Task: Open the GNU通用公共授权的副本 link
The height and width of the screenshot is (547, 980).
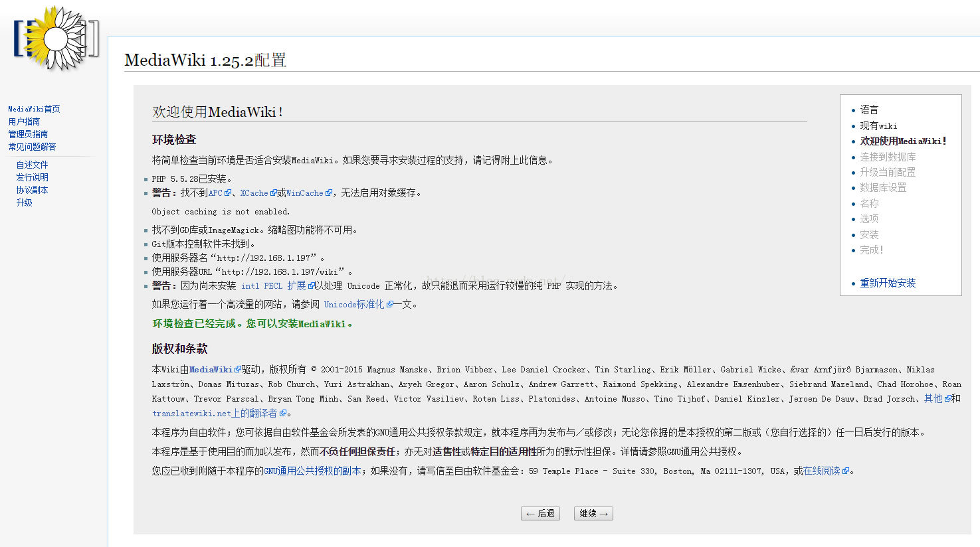Action: [312, 471]
